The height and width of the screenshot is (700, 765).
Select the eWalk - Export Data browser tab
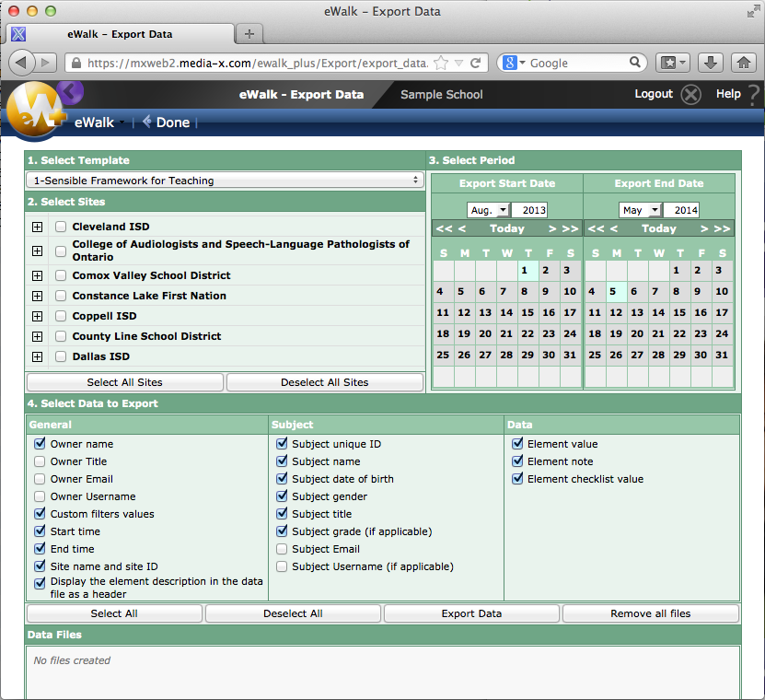(120, 34)
